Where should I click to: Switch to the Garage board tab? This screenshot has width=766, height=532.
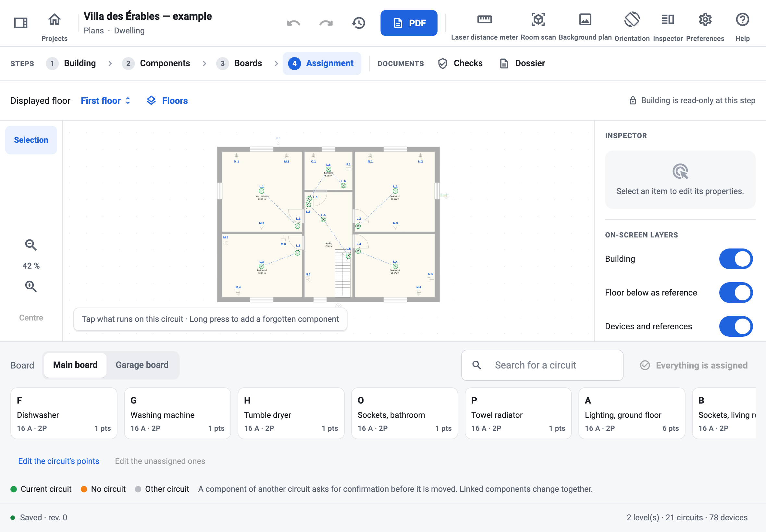(142, 365)
